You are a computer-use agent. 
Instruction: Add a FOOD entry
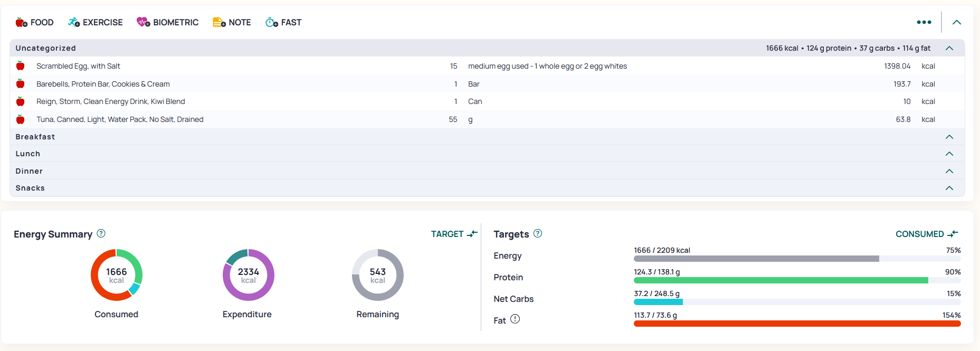(35, 22)
